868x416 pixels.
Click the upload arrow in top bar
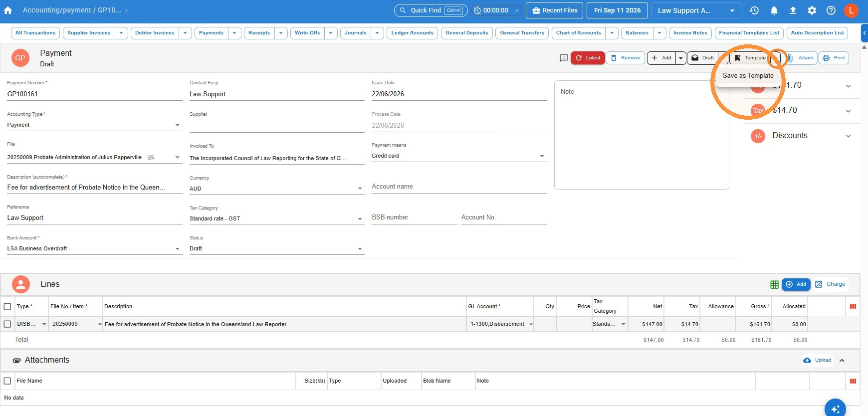tap(793, 10)
